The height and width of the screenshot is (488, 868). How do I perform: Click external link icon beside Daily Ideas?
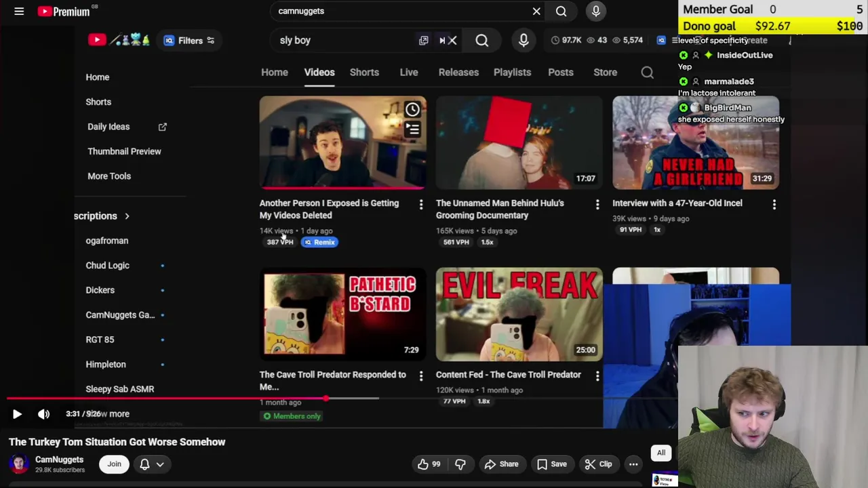(x=163, y=127)
